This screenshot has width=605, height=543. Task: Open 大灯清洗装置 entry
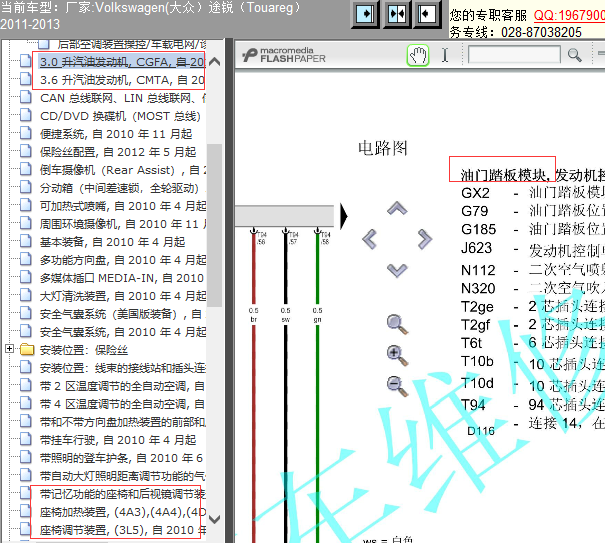coord(123,296)
